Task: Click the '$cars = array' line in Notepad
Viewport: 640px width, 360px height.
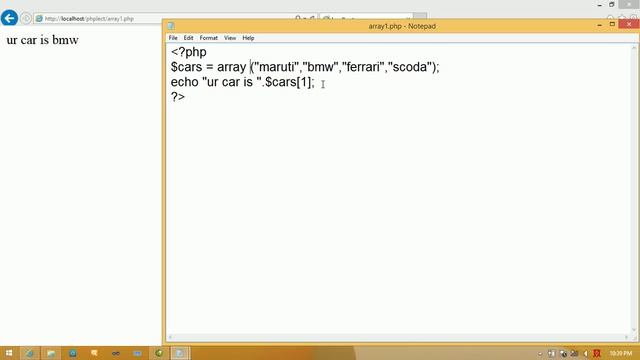Action: (x=305, y=67)
